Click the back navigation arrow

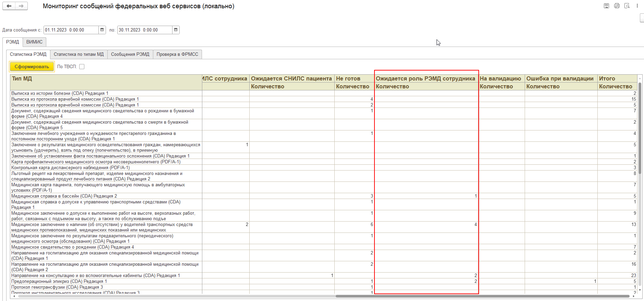pos(9,6)
